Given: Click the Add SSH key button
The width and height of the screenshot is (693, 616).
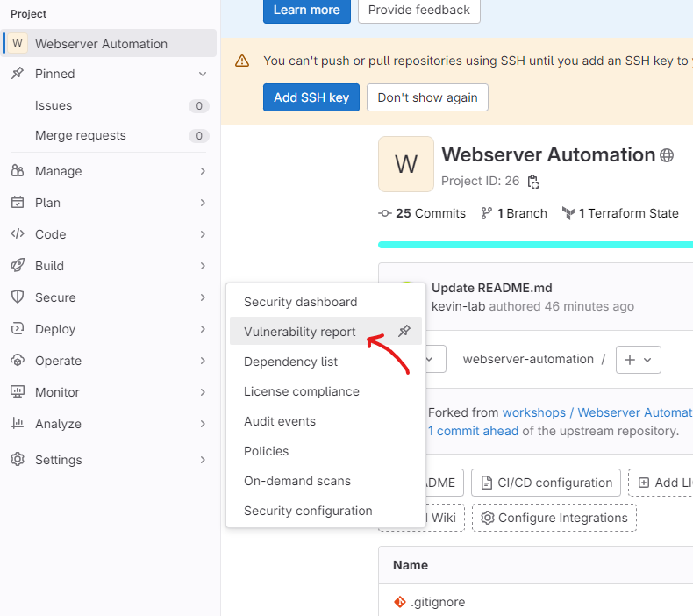Looking at the screenshot, I should (x=311, y=97).
